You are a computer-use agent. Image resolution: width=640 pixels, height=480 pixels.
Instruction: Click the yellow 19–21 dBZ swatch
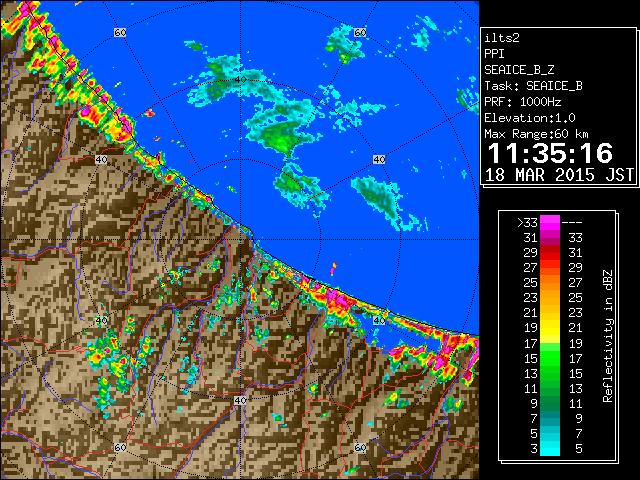pyautogui.click(x=550, y=328)
